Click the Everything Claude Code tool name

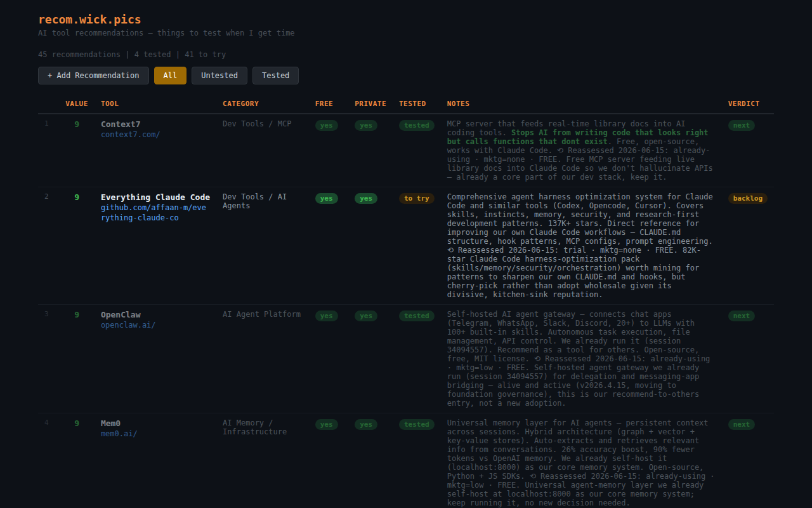click(x=155, y=197)
